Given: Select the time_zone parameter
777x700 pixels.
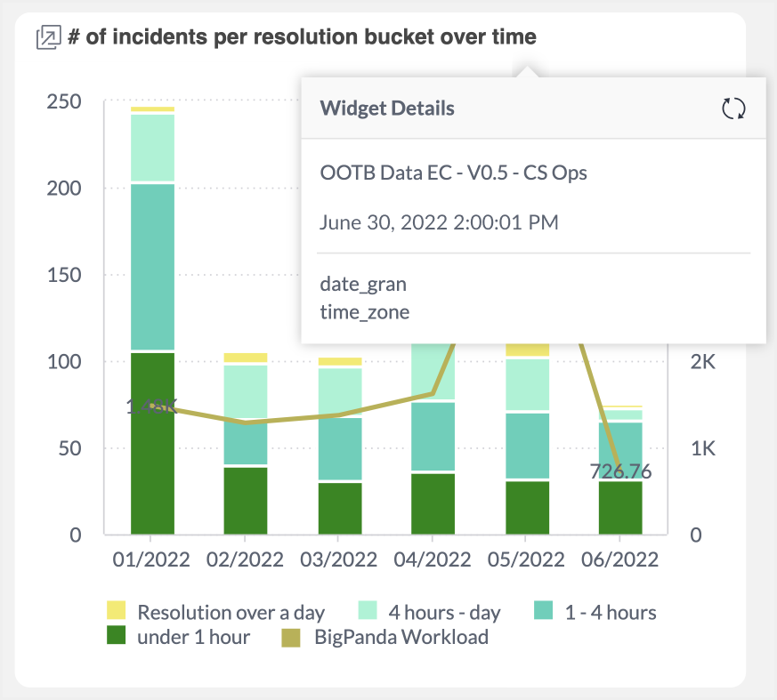Looking at the screenshot, I should (x=365, y=312).
